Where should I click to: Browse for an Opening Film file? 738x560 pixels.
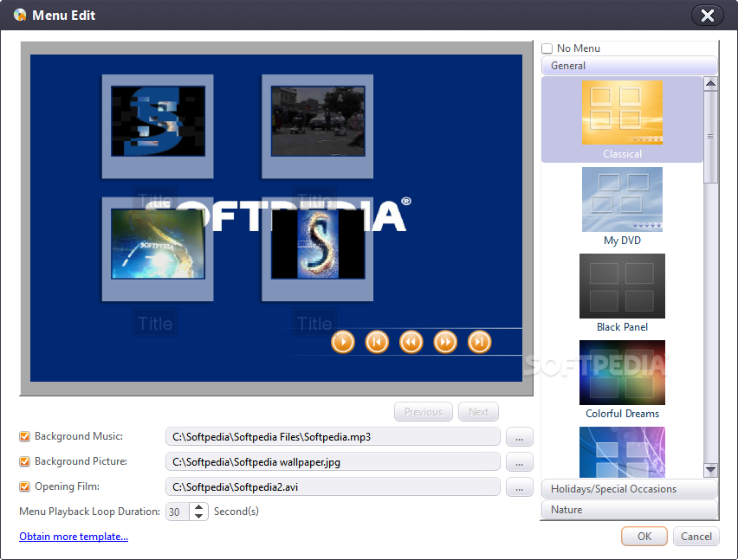[519, 487]
